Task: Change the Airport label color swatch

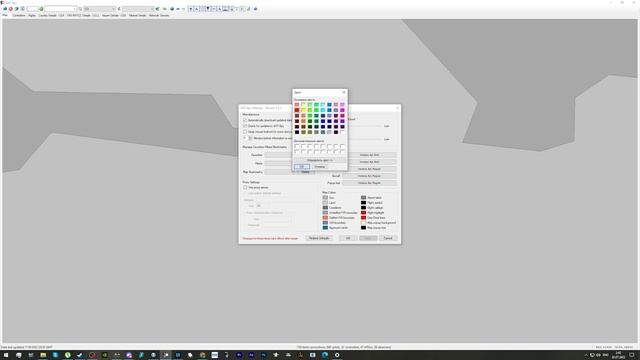Action: (363, 198)
